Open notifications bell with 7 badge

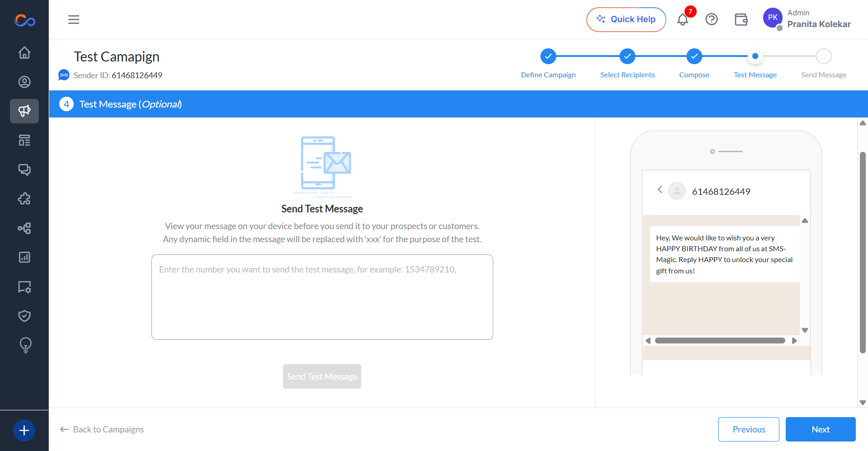[683, 19]
